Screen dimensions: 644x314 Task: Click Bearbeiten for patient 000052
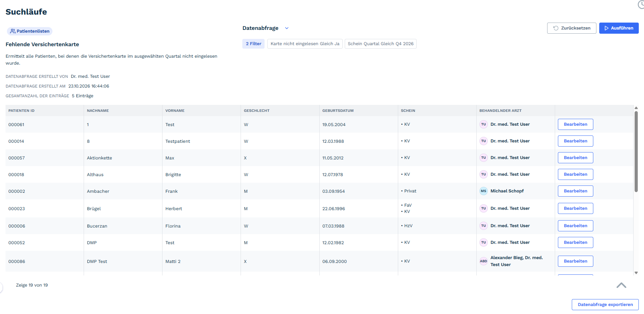pyautogui.click(x=575, y=242)
